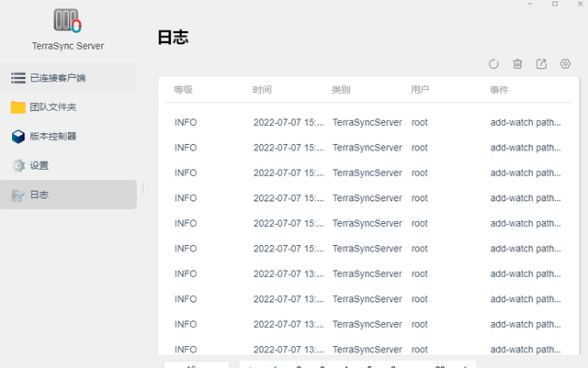Click the 类别 column header
This screenshot has height=368, width=588.
[341, 90]
